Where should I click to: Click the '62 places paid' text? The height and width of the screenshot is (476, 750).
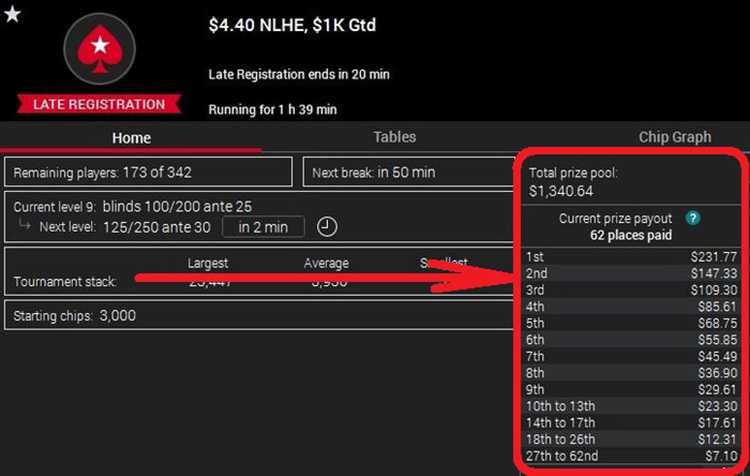coord(630,235)
